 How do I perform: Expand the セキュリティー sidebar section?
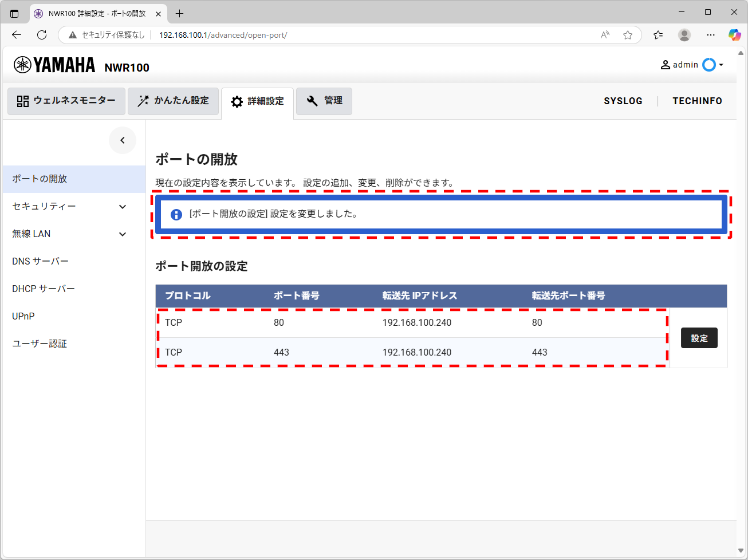click(x=123, y=207)
